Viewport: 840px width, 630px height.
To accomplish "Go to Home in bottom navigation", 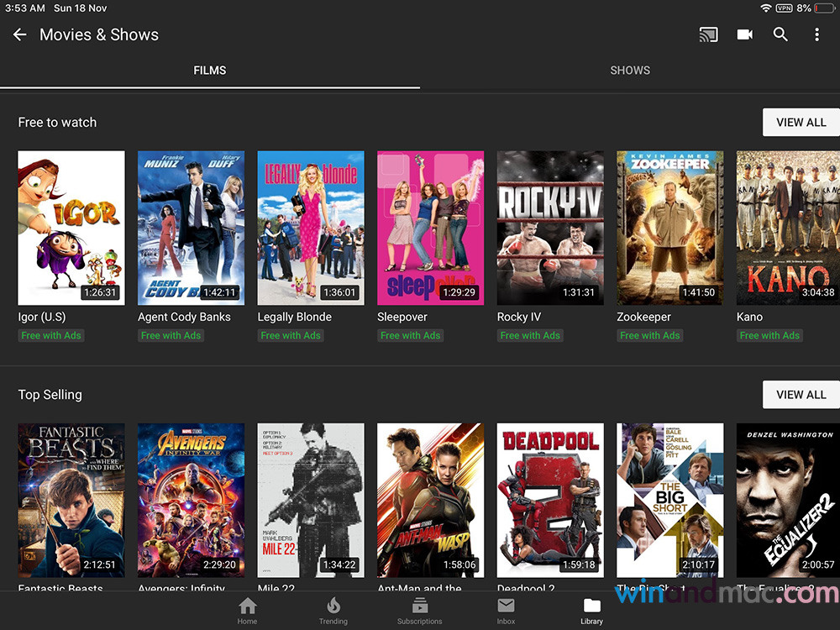I will 247,611.
